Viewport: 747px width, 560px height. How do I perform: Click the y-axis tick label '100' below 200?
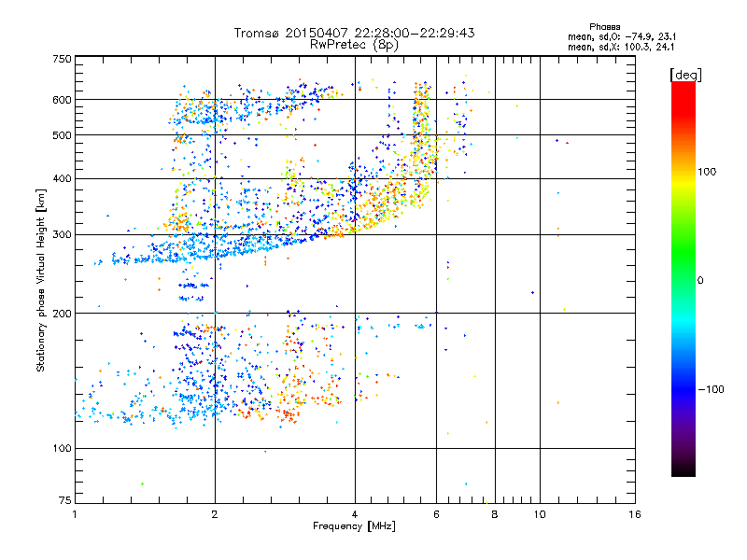tap(62, 449)
